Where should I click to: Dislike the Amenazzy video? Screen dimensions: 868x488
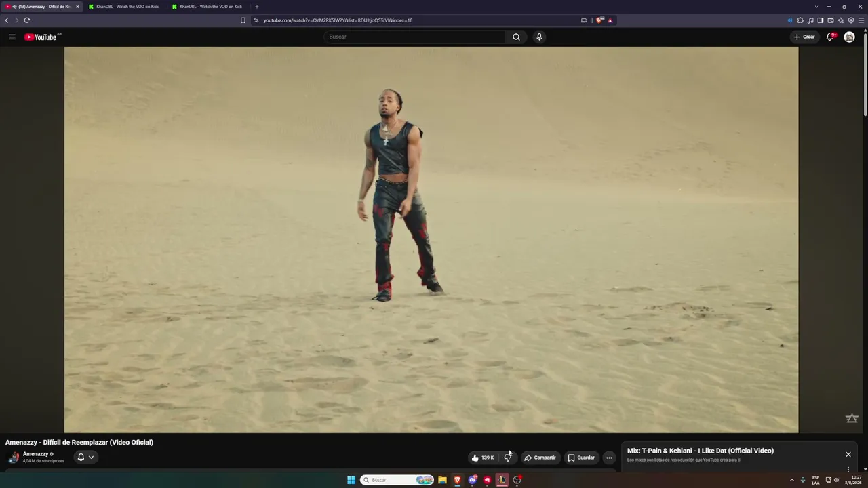508,457
